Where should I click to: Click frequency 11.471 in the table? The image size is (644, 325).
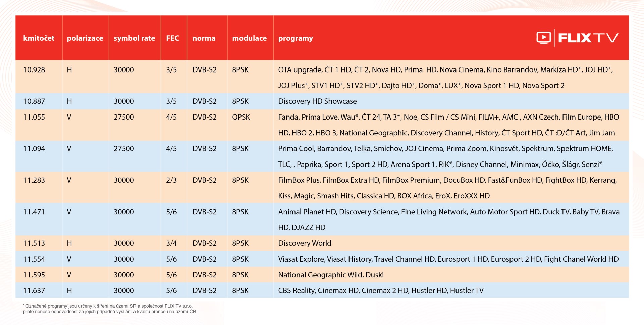pyautogui.click(x=34, y=212)
